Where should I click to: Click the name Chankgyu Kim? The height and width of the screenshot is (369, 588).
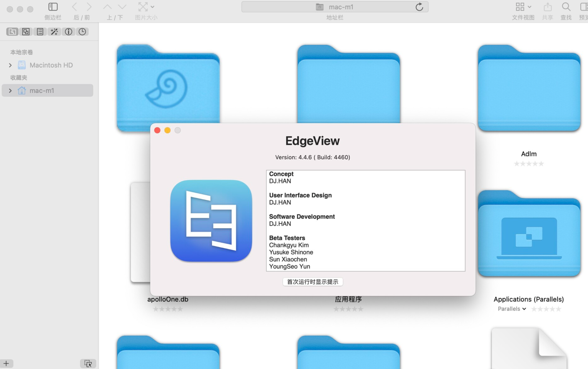point(289,245)
